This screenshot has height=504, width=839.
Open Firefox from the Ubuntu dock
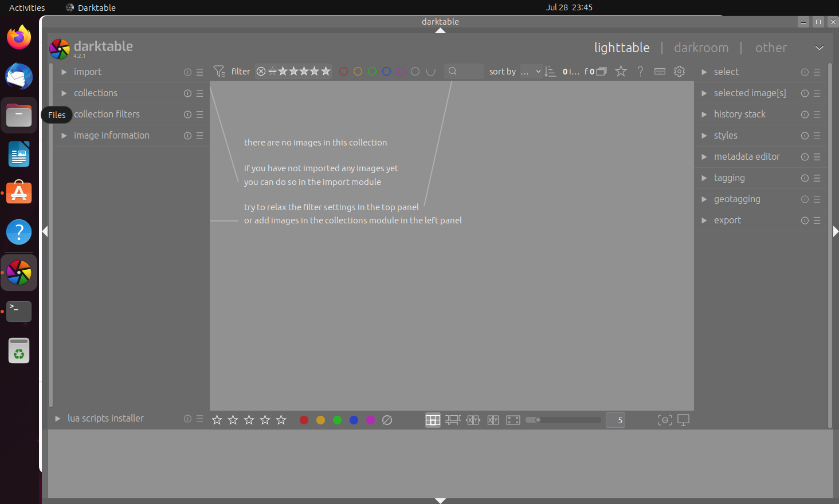(19, 38)
